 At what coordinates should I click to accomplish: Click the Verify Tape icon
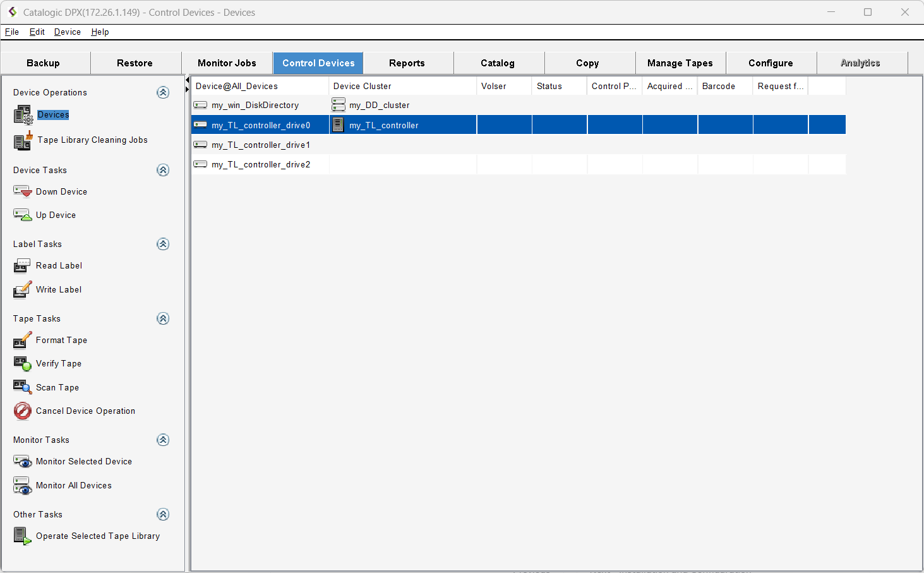pyautogui.click(x=22, y=364)
